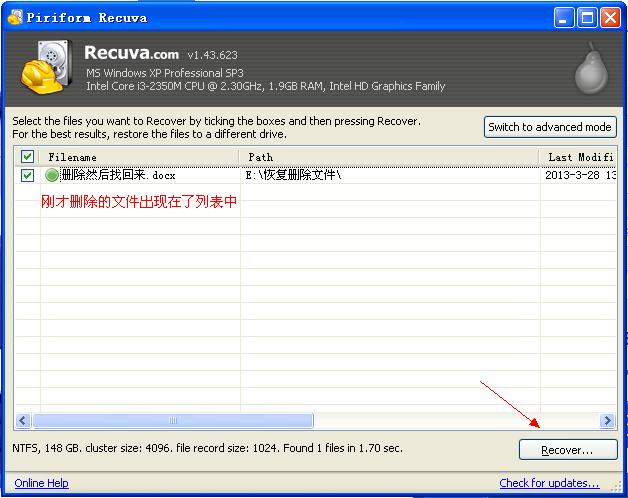Click the green status dot beside the docx file

pos(52,175)
